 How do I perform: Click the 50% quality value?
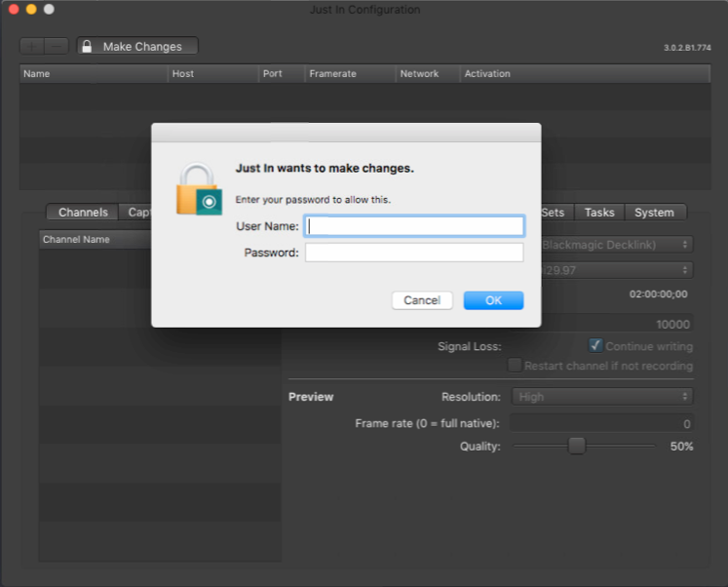(681, 447)
